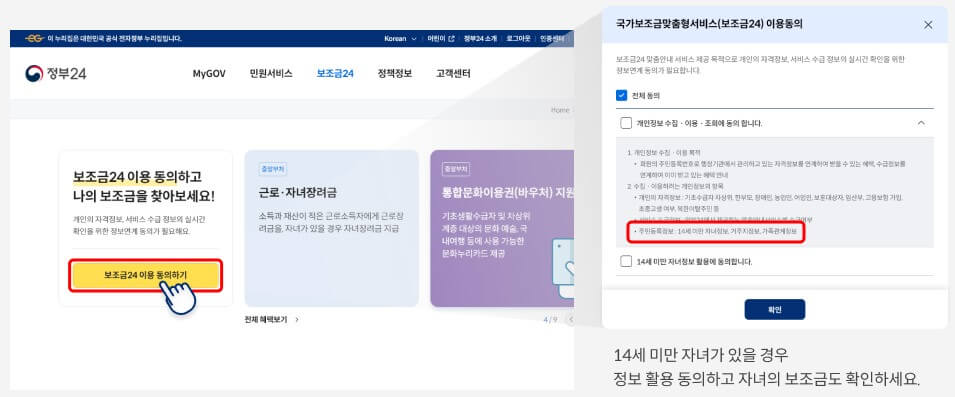The width and height of the screenshot is (955, 397).
Task: Open the 통합문화이용권(바우처) 지원 card
Action: click(x=502, y=228)
